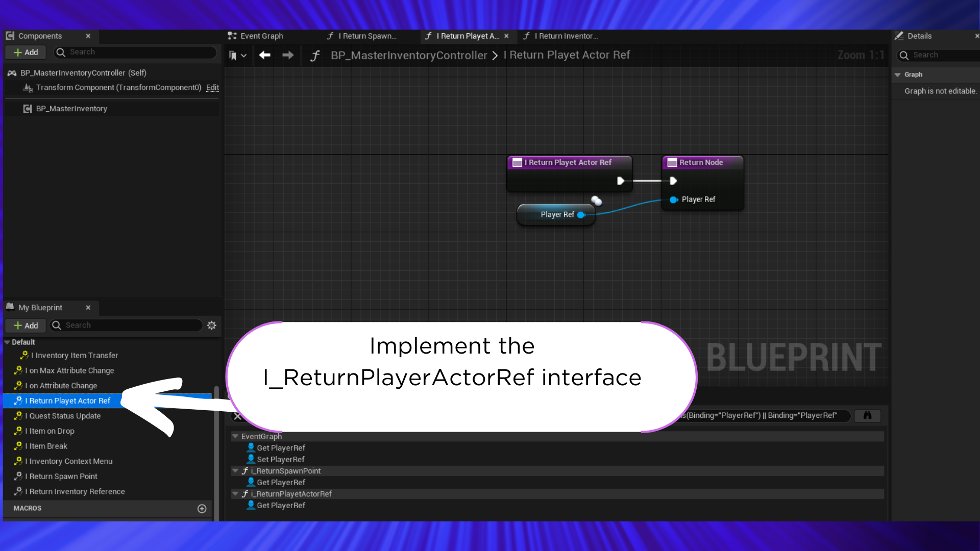
Task: Toggle MACROS section in My Blueprint
Action: tap(27, 508)
